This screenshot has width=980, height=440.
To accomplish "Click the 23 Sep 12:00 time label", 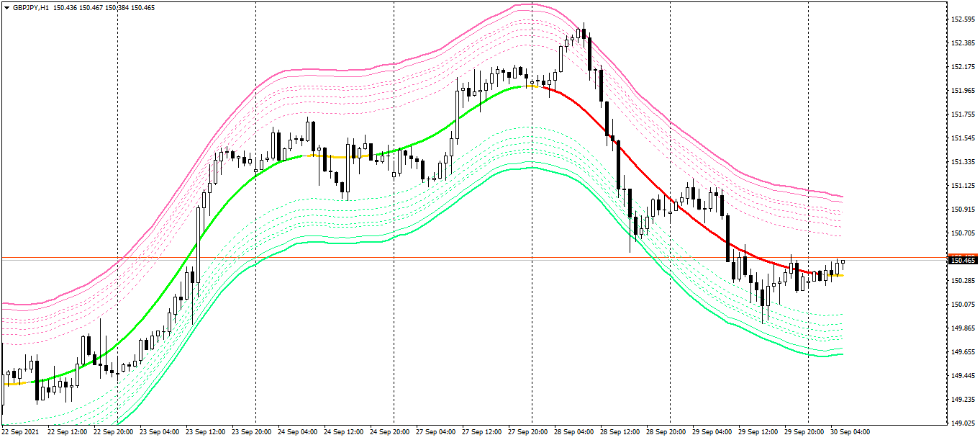I will [x=205, y=432].
